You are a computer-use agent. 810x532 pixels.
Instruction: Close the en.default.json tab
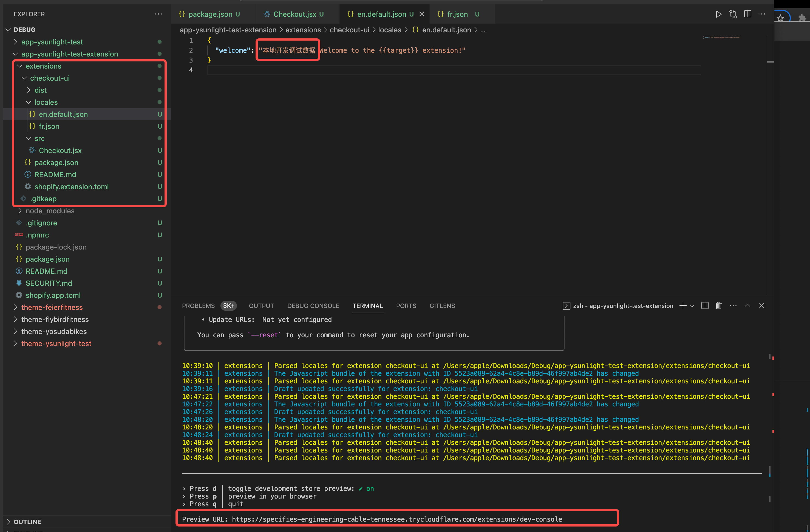point(421,14)
